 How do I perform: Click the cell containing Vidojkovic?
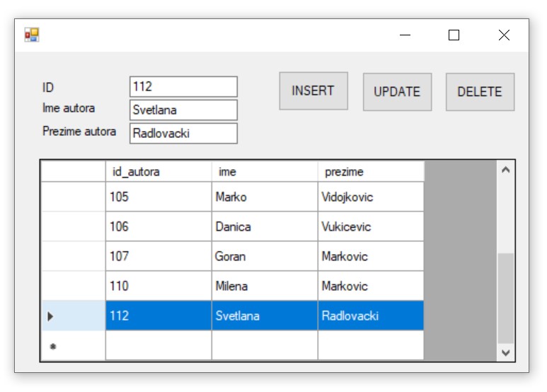pyautogui.click(x=370, y=197)
